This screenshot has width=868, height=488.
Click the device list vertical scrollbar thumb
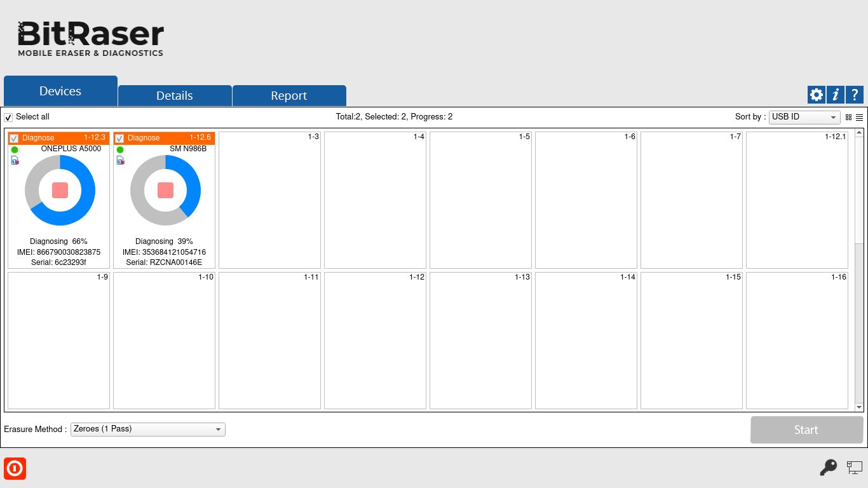(x=859, y=190)
